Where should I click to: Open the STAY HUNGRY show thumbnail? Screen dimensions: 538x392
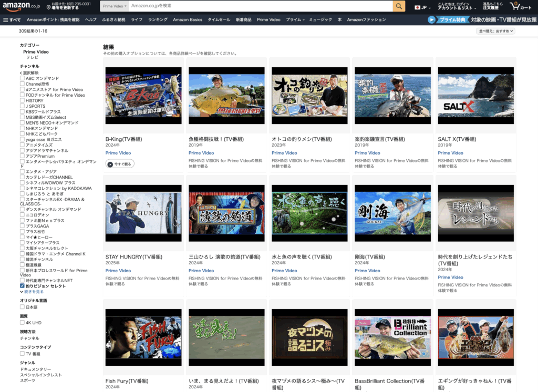[x=143, y=213]
